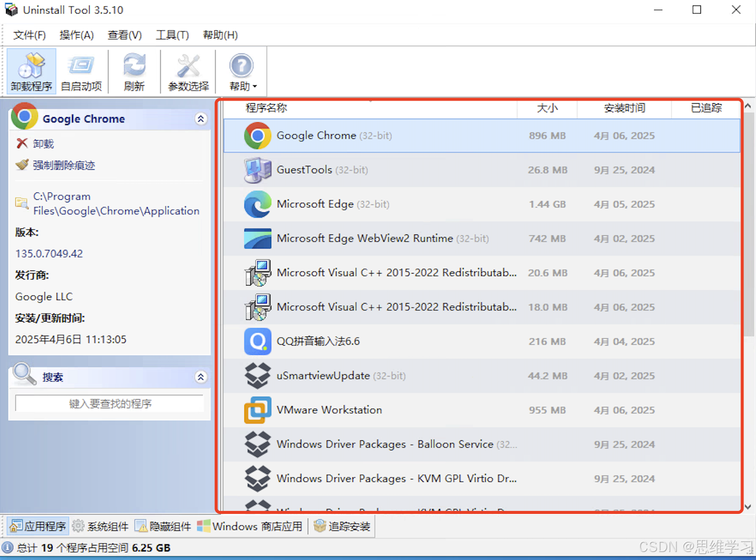
Task: Click the 帮助 help toolbar icon
Action: click(241, 66)
